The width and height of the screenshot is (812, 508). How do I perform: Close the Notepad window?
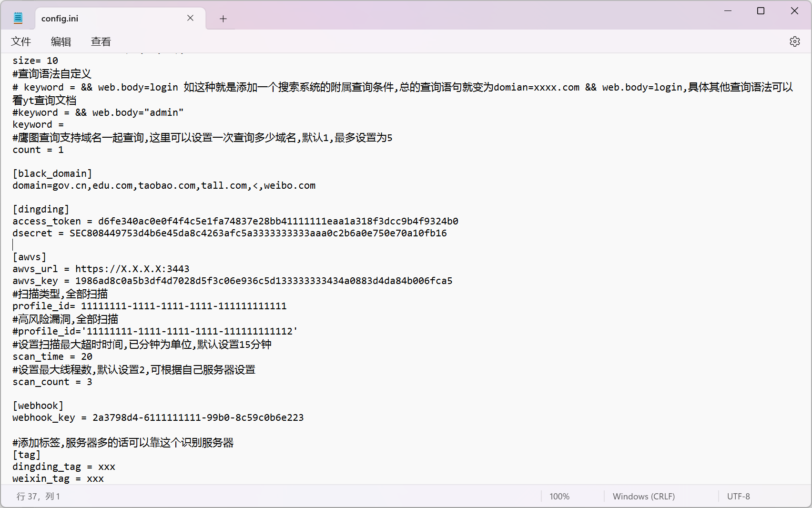pos(794,10)
